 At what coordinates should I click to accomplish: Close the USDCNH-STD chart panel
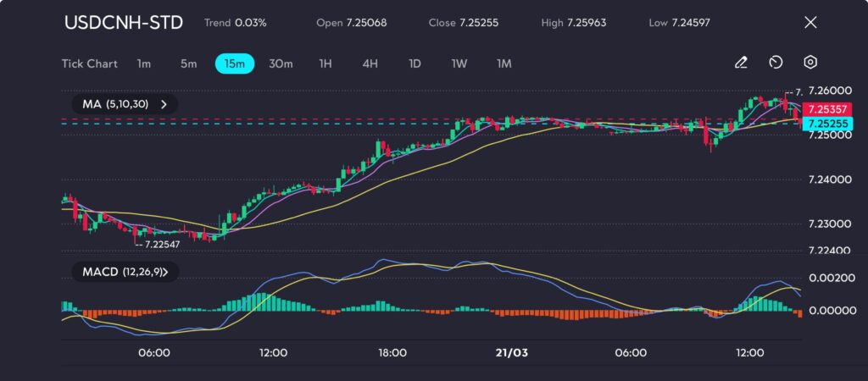pyautogui.click(x=810, y=23)
